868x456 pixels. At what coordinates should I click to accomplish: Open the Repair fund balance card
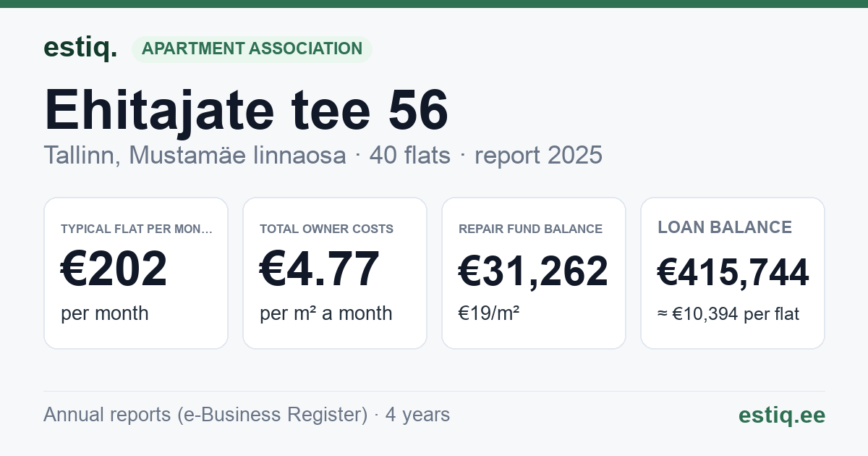(x=534, y=273)
